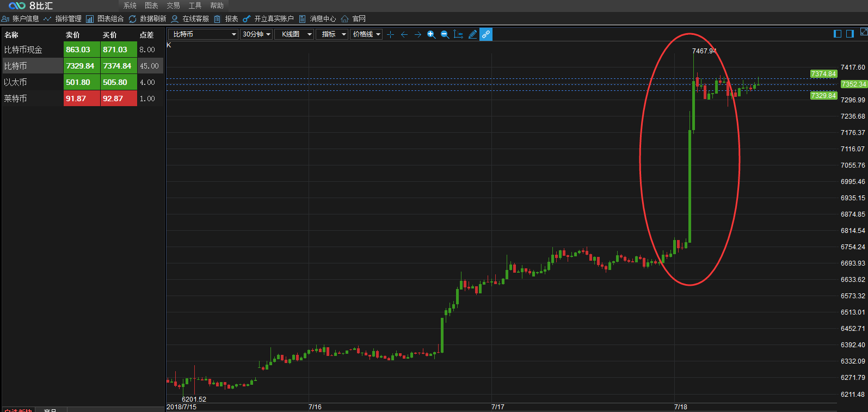868x412 pixels.
Task: Click 以太币 sell price 501.80
Action: (82, 82)
